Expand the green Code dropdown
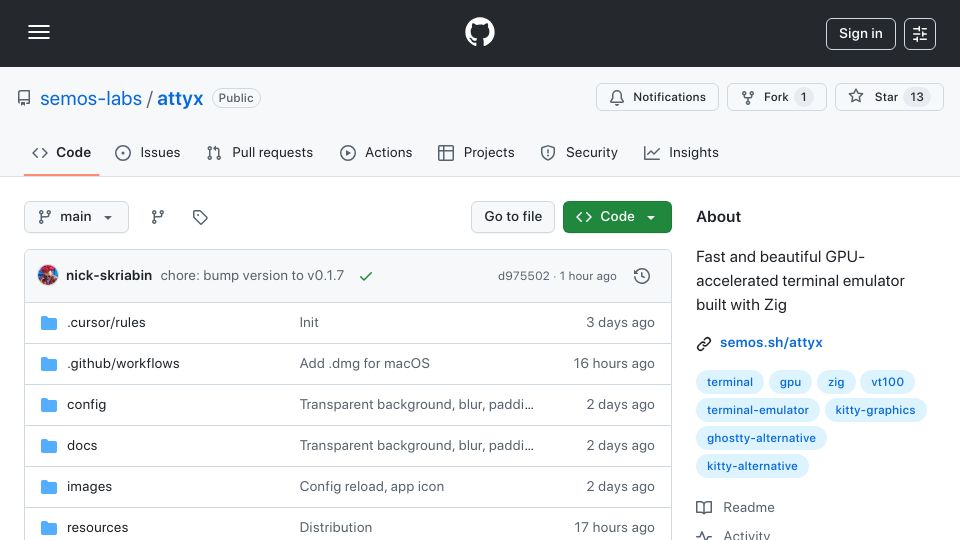960x540 pixels. (617, 217)
